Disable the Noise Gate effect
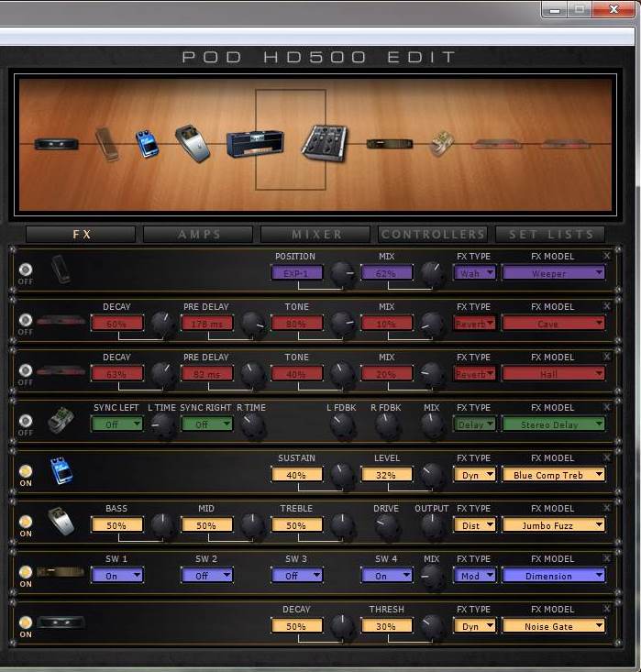 (26, 622)
